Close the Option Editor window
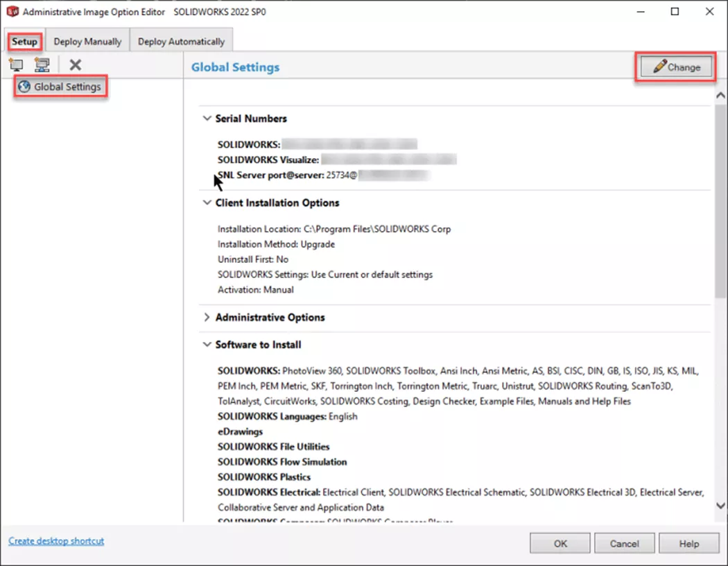Screen dimensions: 728x566 click(x=709, y=12)
